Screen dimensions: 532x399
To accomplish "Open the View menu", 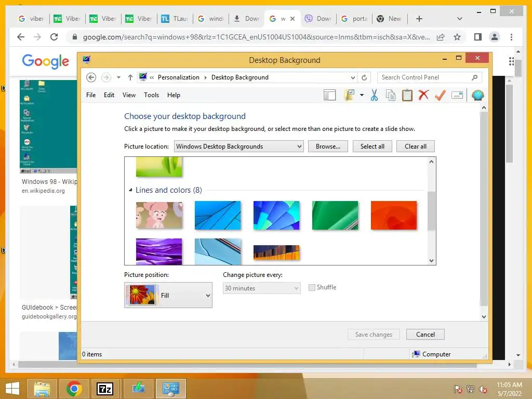I will tap(129, 95).
